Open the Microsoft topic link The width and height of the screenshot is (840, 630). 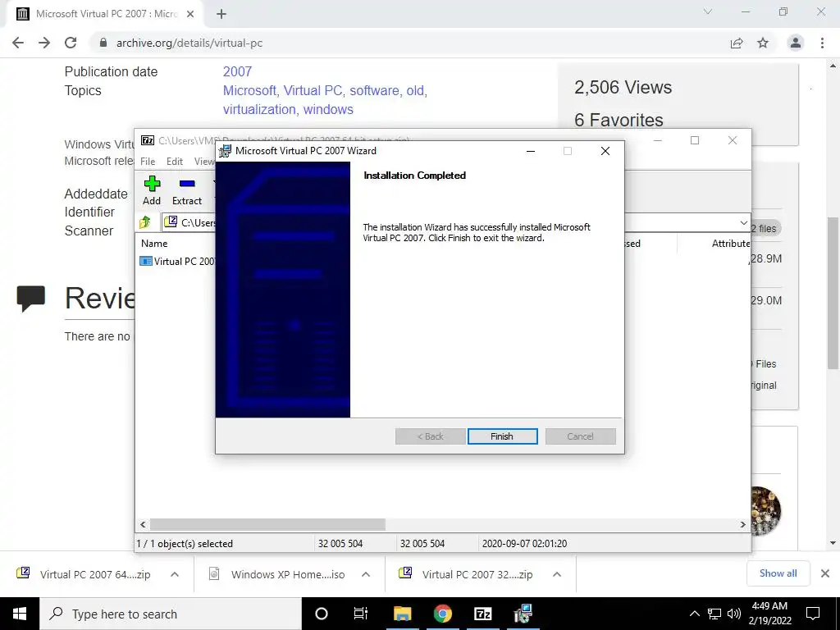pos(249,90)
